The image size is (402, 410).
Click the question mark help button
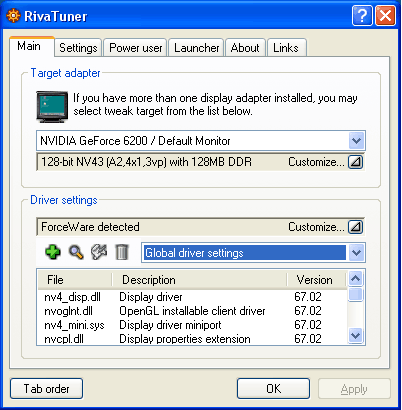[362, 15]
